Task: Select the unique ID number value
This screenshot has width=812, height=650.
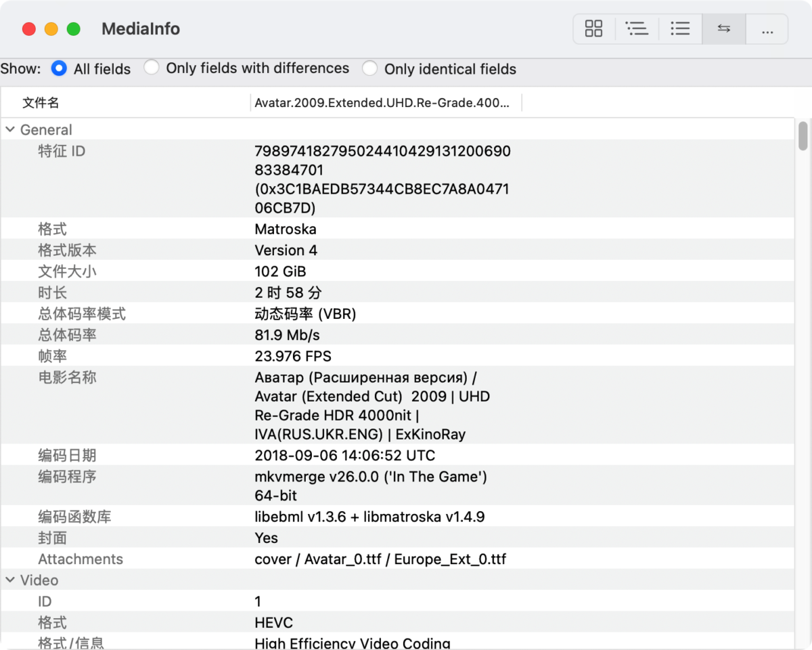Action: tap(382, 179)
